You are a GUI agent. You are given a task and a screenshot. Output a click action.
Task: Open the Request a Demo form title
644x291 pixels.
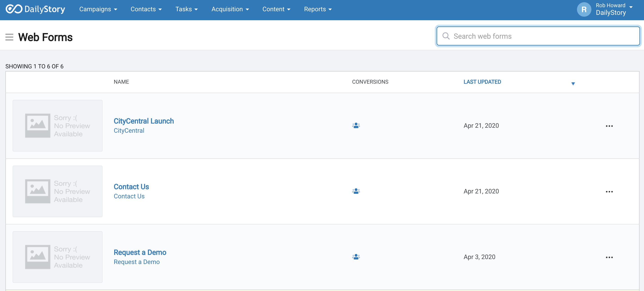pos(140,253)
